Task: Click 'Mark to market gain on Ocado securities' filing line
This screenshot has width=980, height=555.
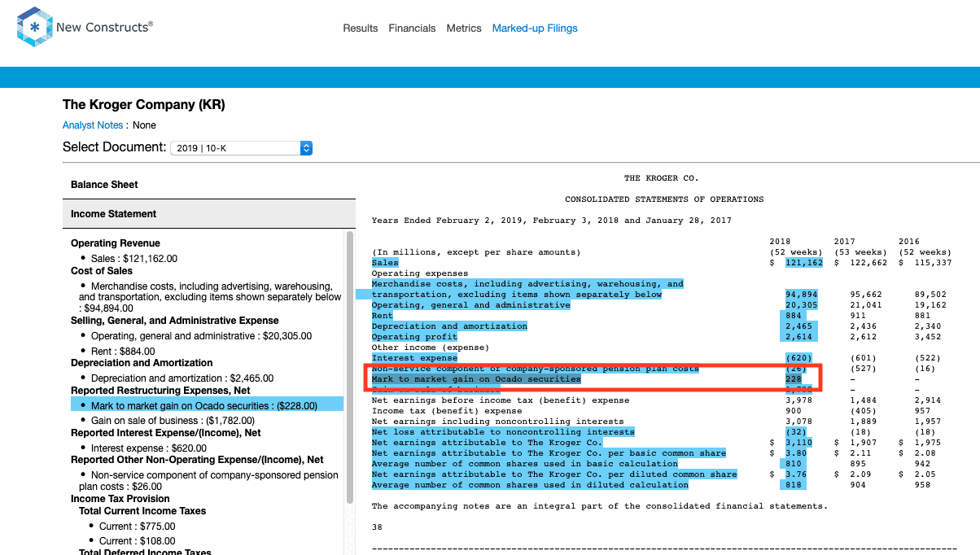Action: click(476, 379)
